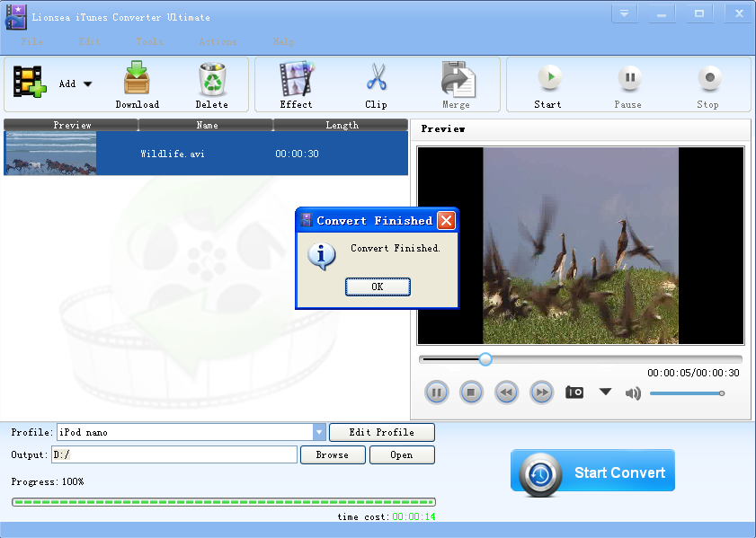Click the application logo icon
Image resolution: width=756 pixels, height=538 pixels.
(15, 16)
